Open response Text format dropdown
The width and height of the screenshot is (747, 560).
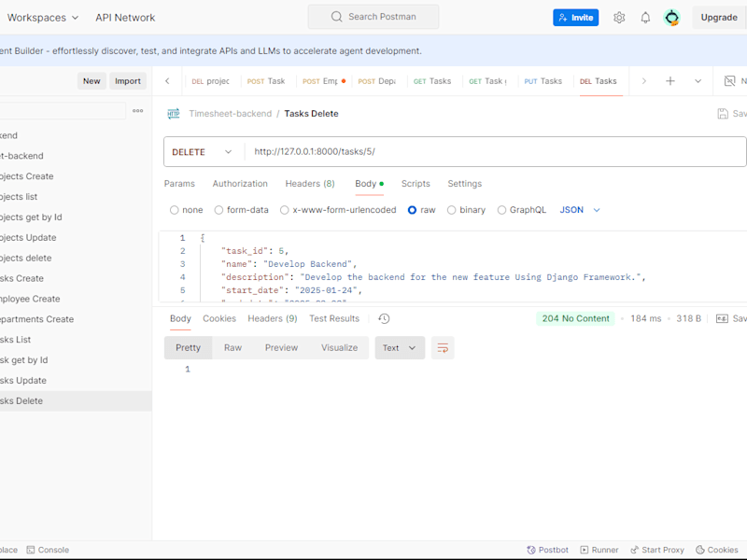(400, 347)
